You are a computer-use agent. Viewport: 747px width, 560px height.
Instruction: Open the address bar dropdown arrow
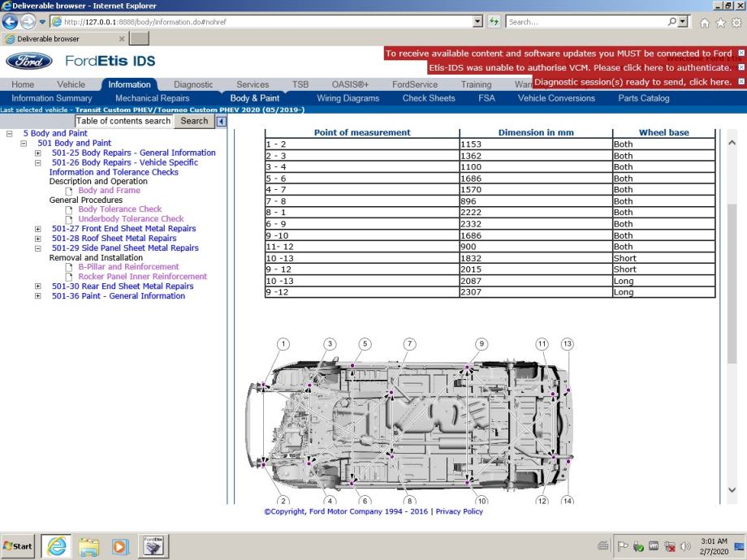pos(477,22)
